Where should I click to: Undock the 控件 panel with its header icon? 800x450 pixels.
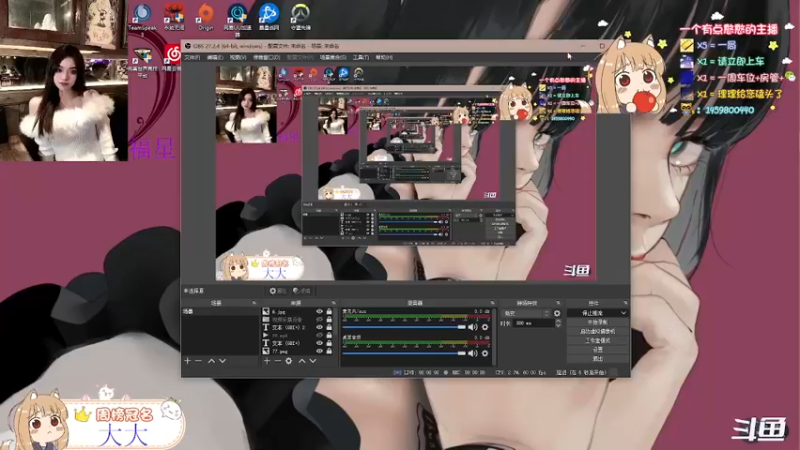625,303
